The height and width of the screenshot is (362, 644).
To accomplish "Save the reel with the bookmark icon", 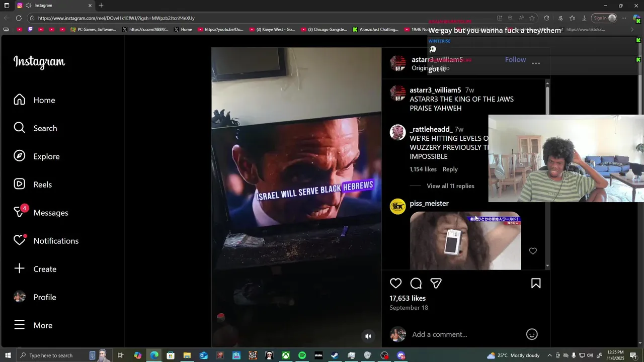I will click(x=536, y=284).
